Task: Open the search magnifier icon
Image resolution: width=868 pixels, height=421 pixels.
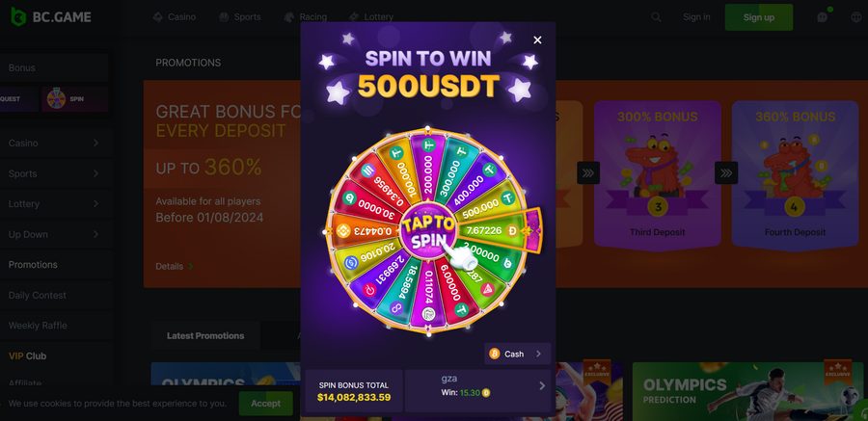Action: click(x=656, y=17)
